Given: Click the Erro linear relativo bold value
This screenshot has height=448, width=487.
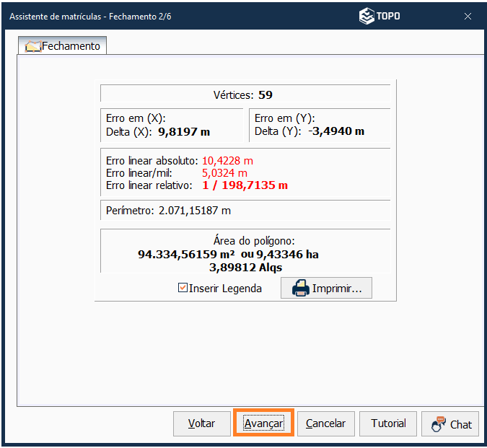Looking at the screenshot, I should [245, 185].
